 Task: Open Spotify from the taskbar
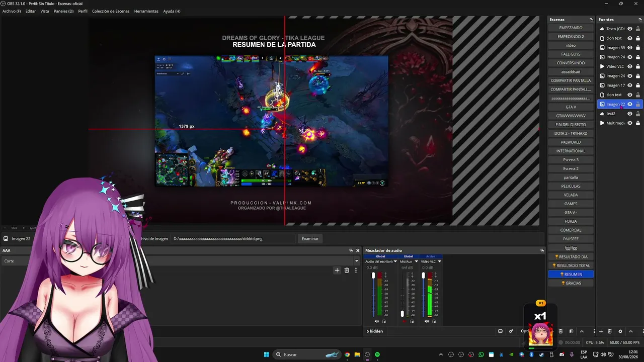point(377,354)
